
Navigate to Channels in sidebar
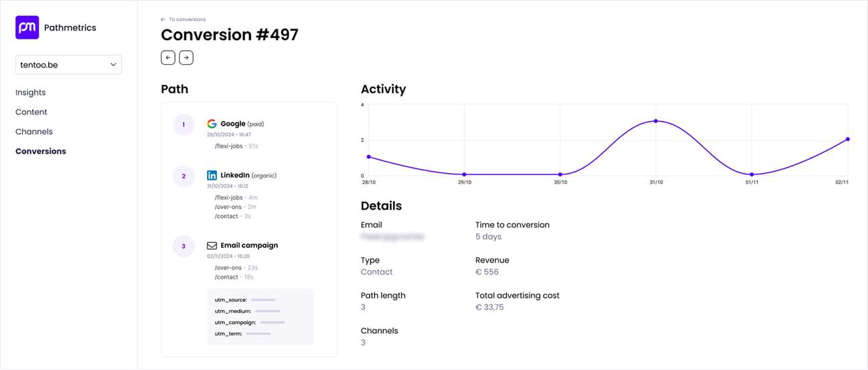point(34,132)
